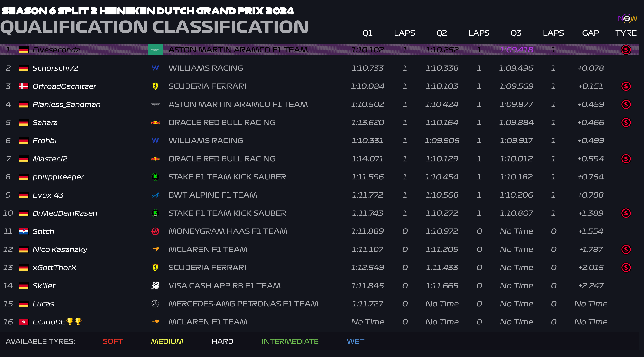Click MONEYGRAM HAAS F1 TEAM name
The width and height of the screenshot is (644, 357).
point(228,231)
